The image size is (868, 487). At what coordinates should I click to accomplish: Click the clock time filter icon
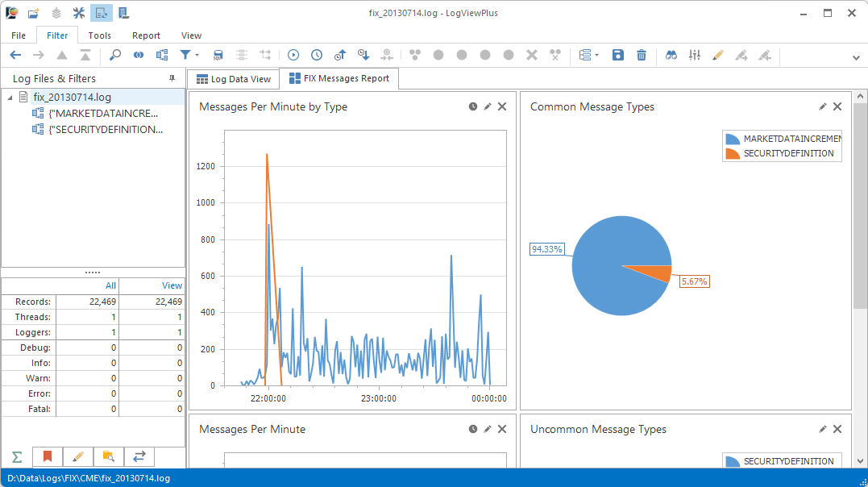click(x=317, y=55)
